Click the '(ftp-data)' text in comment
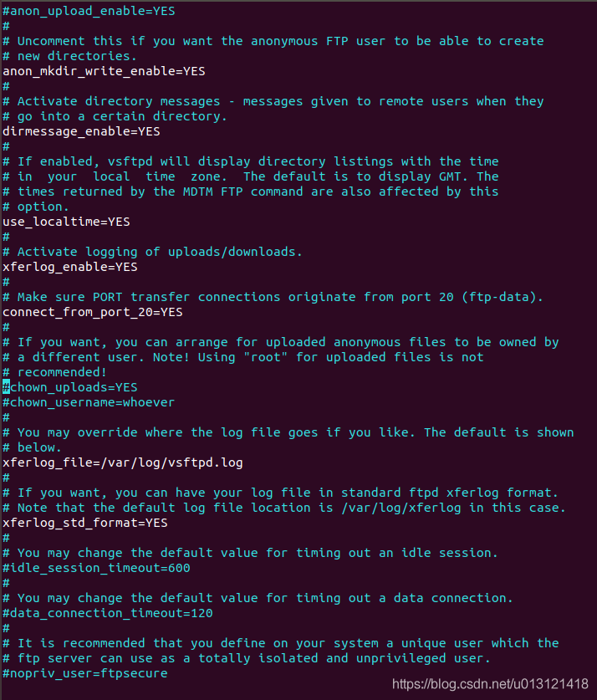597x700 pixels. coord(502,298)
